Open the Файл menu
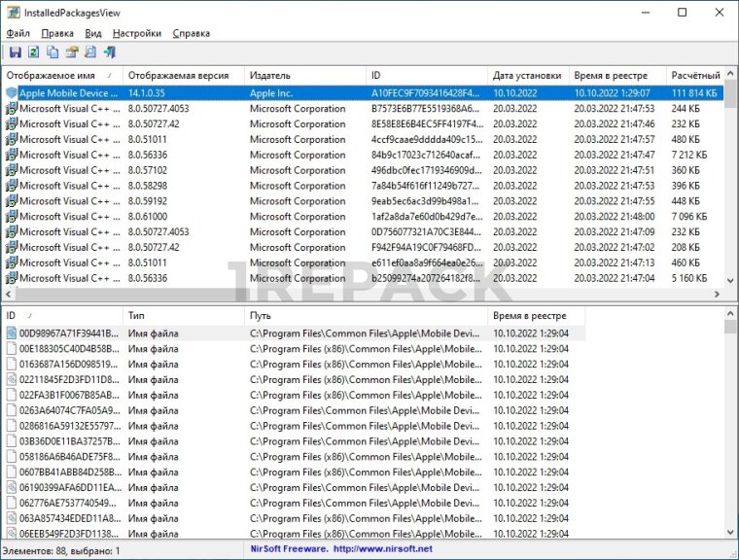The height and width of the screenshot is (560, 739). coord(18,33)
